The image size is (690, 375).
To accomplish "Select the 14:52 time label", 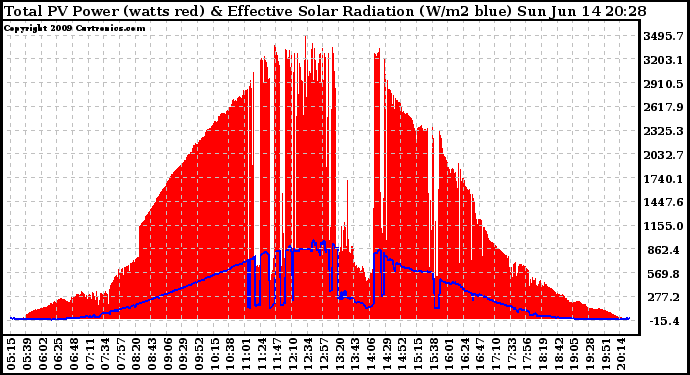I will [x=402, y=354].
